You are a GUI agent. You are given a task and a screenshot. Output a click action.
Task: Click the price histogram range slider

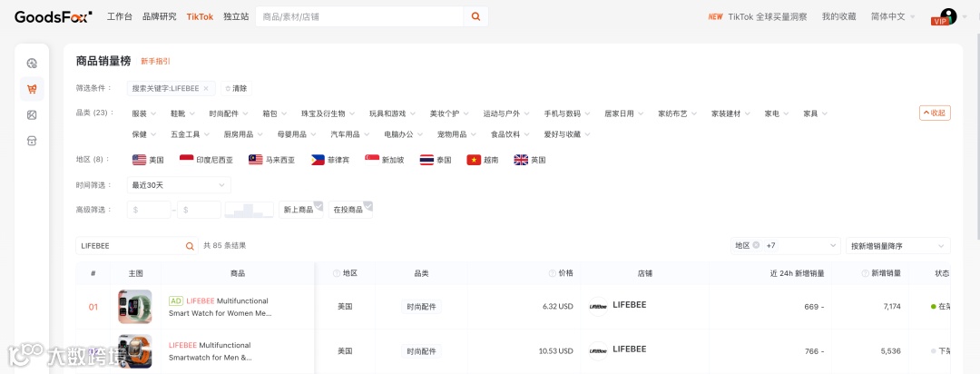(x=250, y=210)
